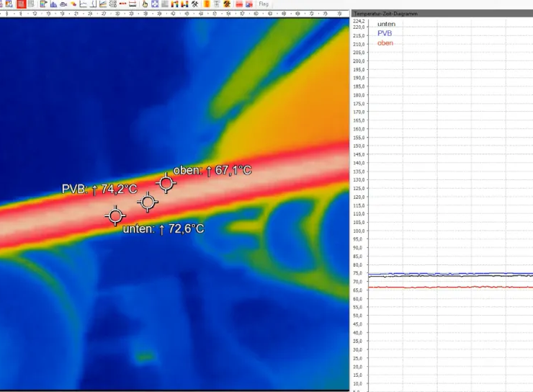Select the 'PVB' measurement spot crosshair
The width and height of the screenshot is (533, 392).
point(148,202)
